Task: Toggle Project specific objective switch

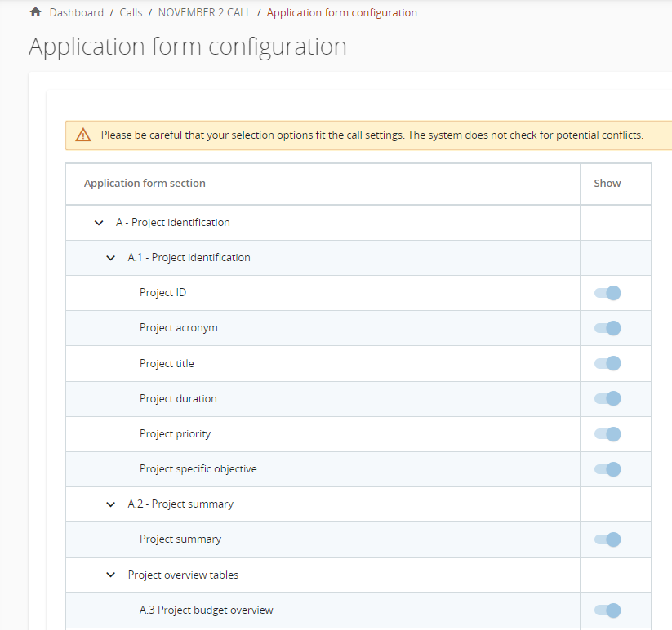Action: click(x=607, y=469)
